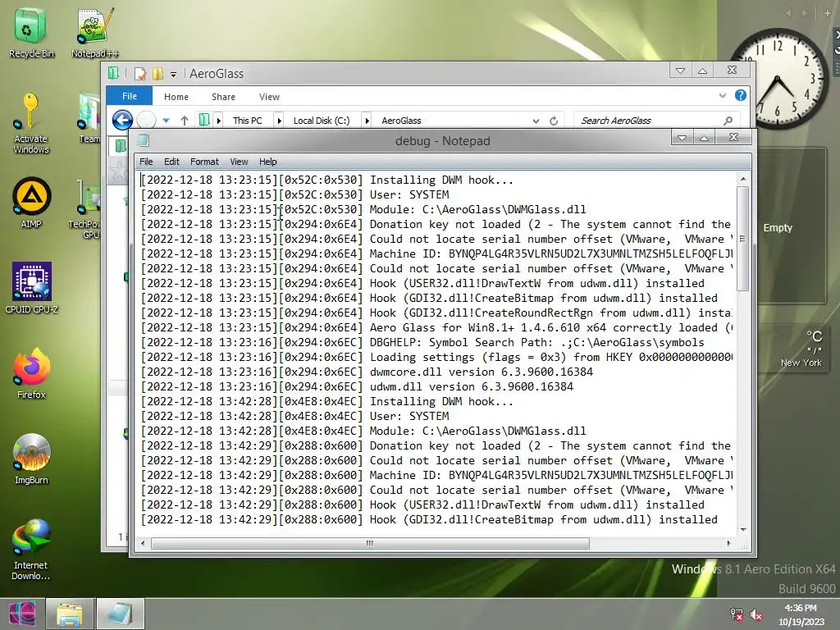This screenshot has width=840, height=630.
Task: Expand the This PC breadcrumb arrow
Action: pyautogui.click(x=279, y=121)
